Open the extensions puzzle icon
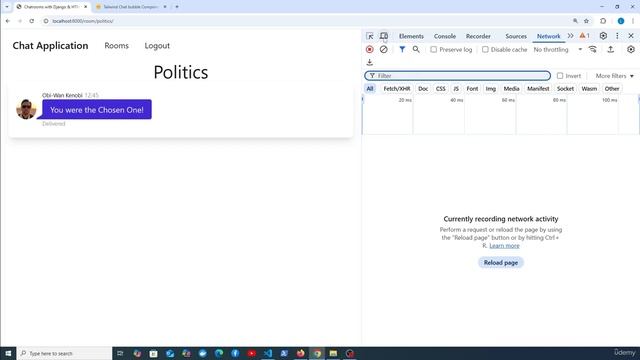The image size is (640, 360). [x=603, y=21]
